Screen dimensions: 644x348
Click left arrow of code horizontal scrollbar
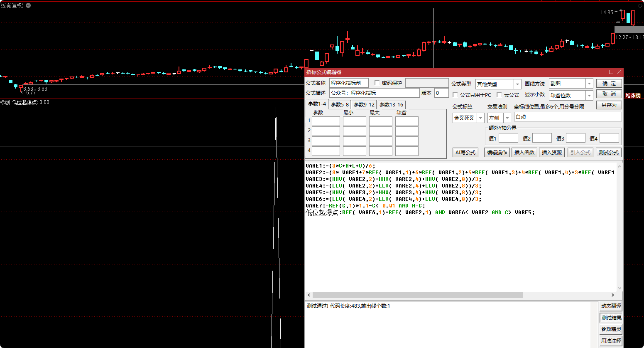coord(309,295)
